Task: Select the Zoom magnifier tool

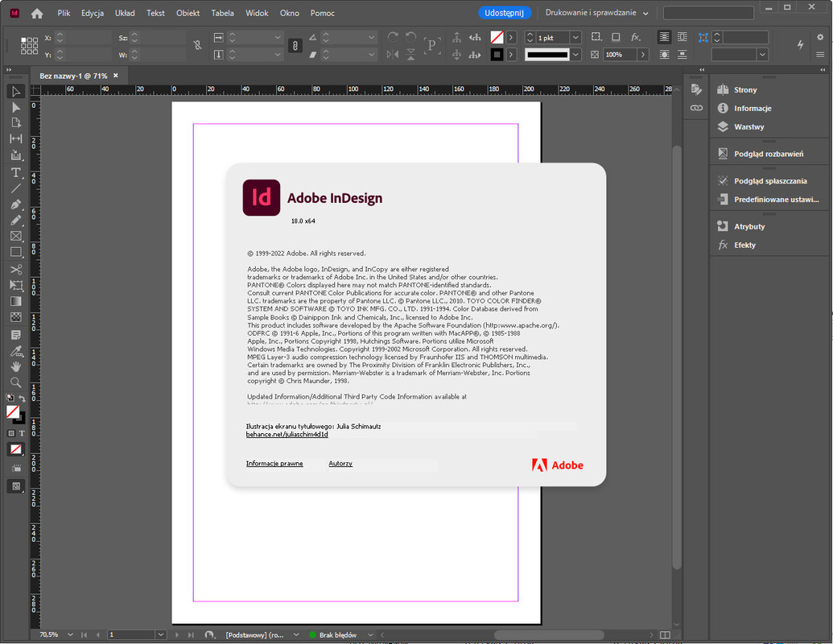Action: [16, 382]
